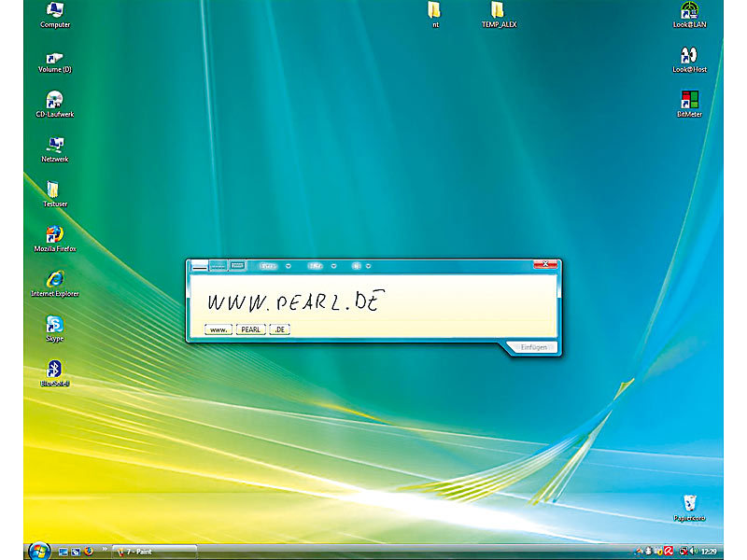Switch to the '7 - Paint' taskbar button
The width and height of the screenshot is (747, 560).
(x=154, y=552)
